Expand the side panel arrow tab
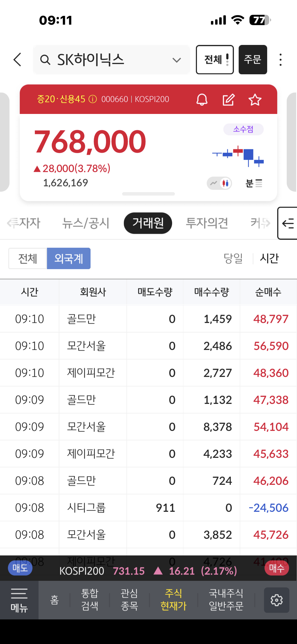 (x=288, y=223)
